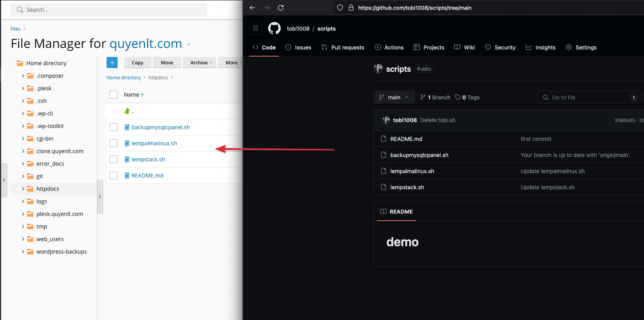Screen dimensions: 644x320
Task: Open the main branch dropdown
Action: (394, 97)
